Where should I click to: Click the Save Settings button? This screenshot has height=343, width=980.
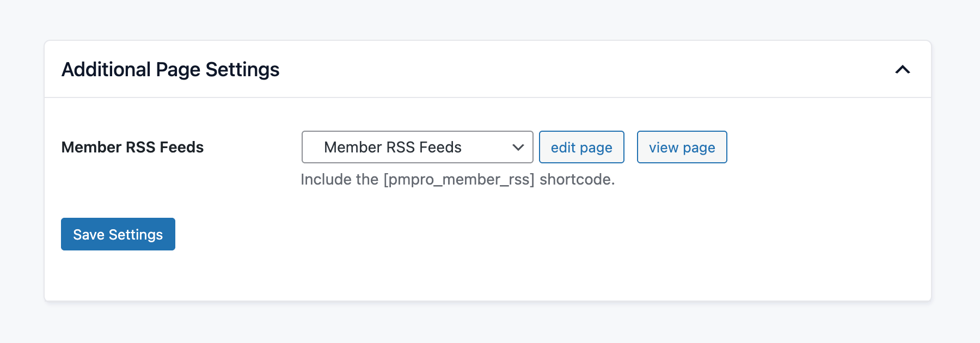point(118,234)
